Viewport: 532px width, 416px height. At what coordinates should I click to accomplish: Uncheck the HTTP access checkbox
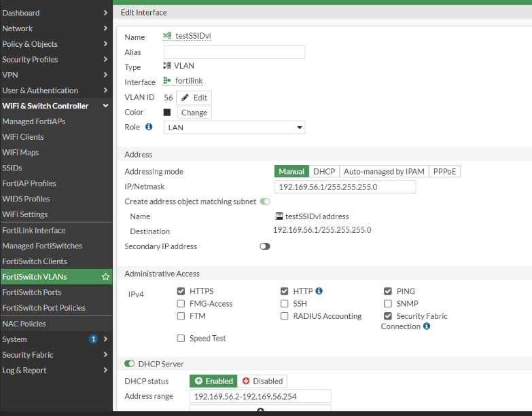pyautogui.click(x=284, y=291)
